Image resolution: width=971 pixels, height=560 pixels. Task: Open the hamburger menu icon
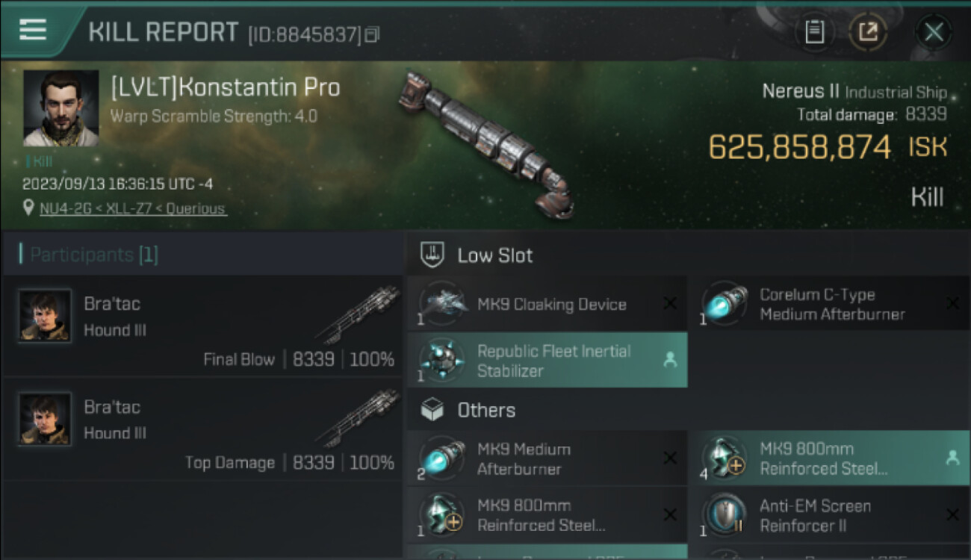(34, 29)
